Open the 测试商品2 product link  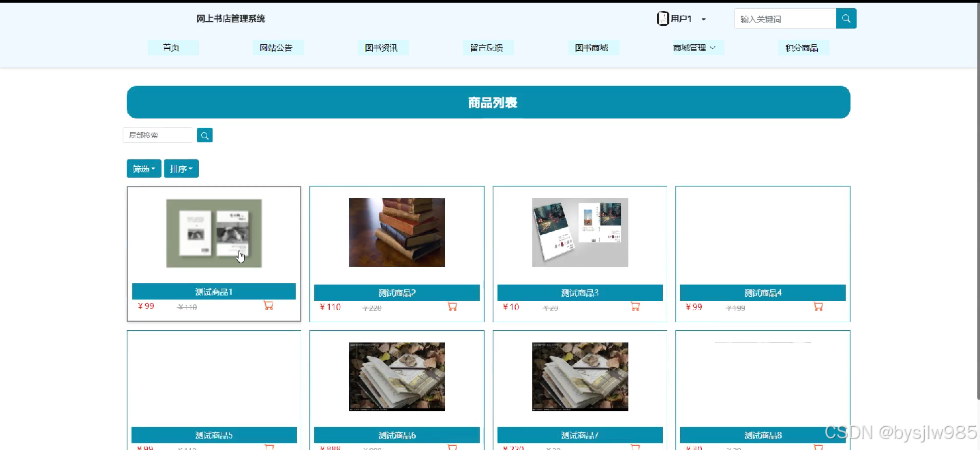coord(397,293)
